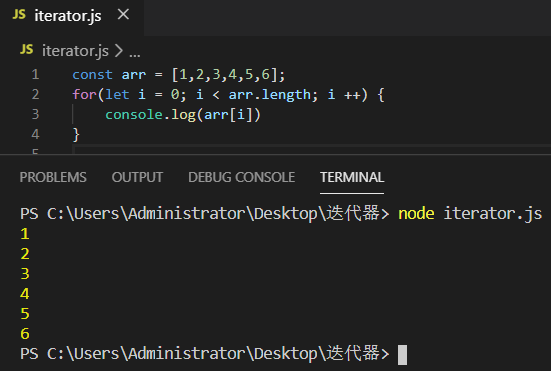Click arr.length in the for loop
551x371 pixels.
270,95
